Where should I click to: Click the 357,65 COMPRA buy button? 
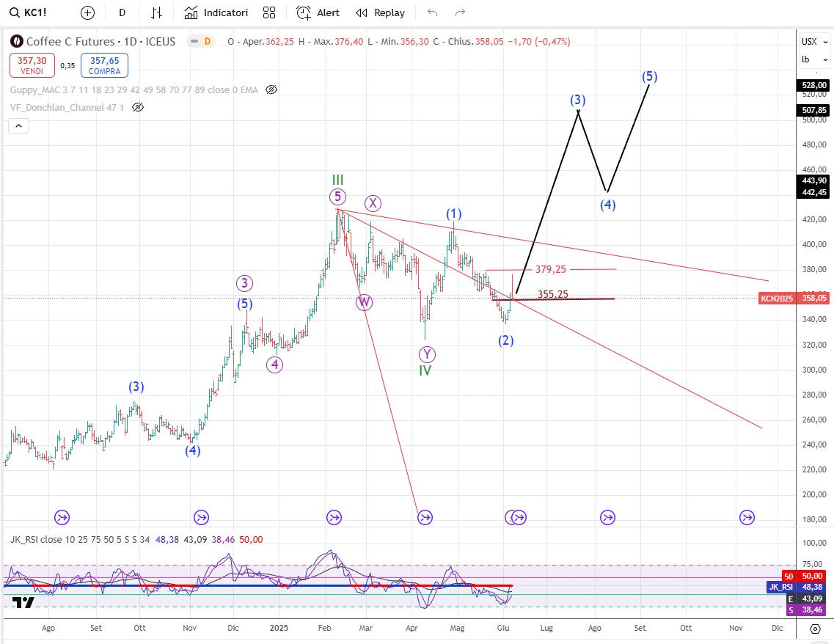[105, 65]
